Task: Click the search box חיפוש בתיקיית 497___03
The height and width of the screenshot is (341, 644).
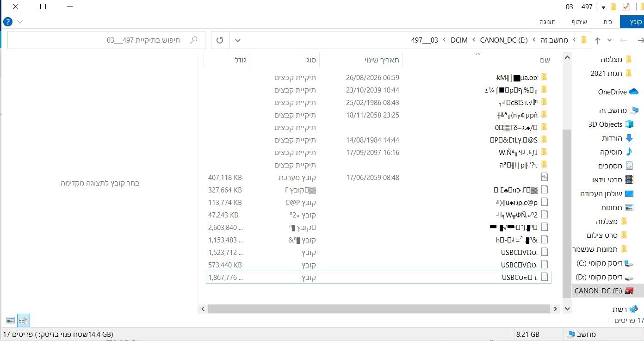Action: coord(106,40)
